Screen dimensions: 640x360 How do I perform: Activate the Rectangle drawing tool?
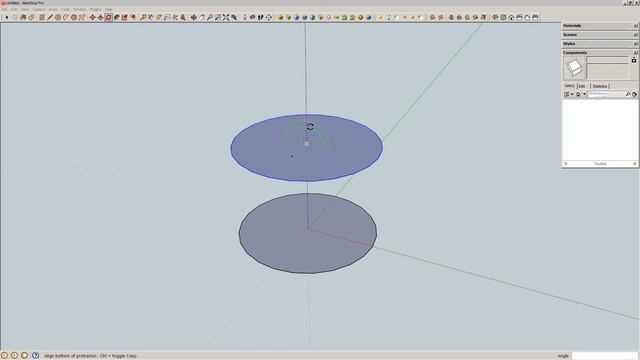click(x=41, y=17)
